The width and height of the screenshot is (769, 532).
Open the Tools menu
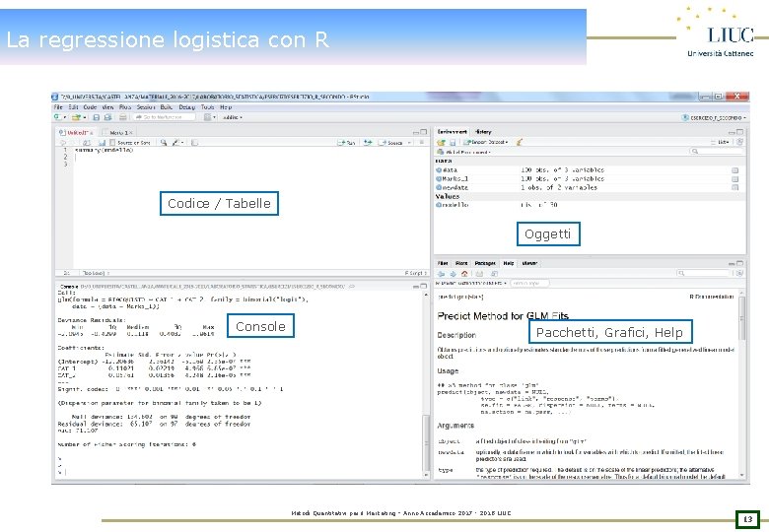pyautogui.click(x=207, y=106)
